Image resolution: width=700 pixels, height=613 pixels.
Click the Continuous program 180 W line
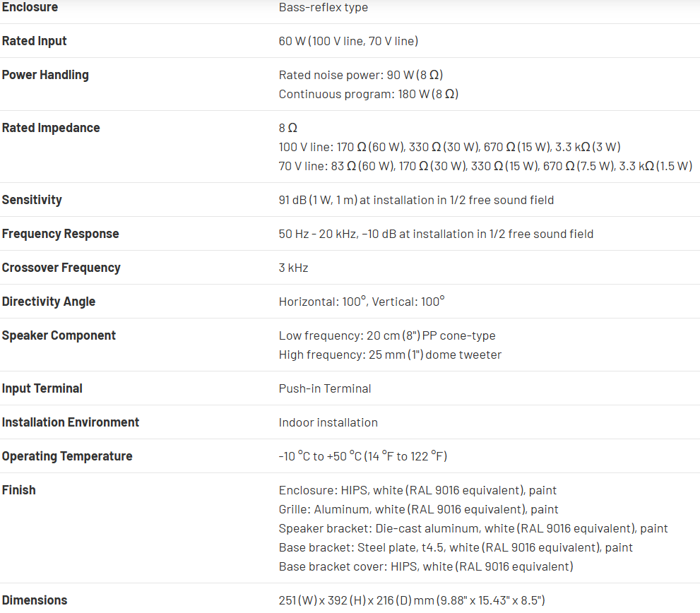369,94
